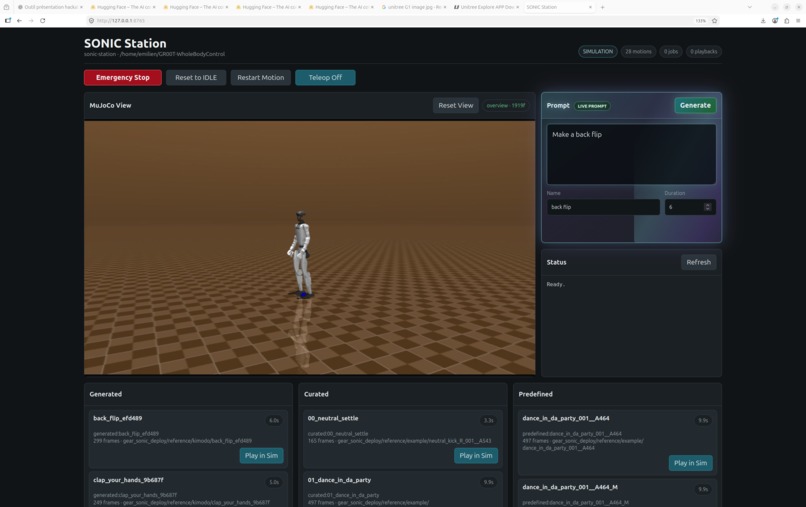
Task: Select the 00_neutral_settle card title
Action: tap(333, 418)
